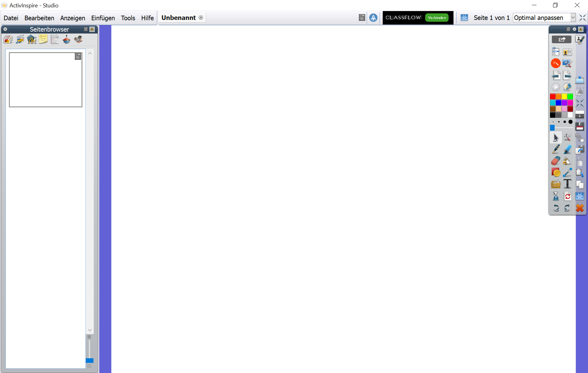588x373 pixels.
Task: Click the Undo arrow in toolbox
Action: tap(556, 208)
